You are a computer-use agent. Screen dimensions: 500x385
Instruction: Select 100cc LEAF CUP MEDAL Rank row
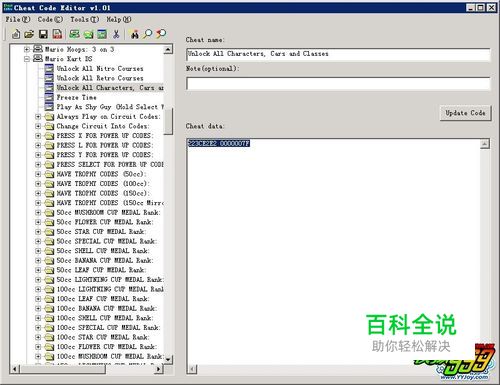tap(103, 299)
